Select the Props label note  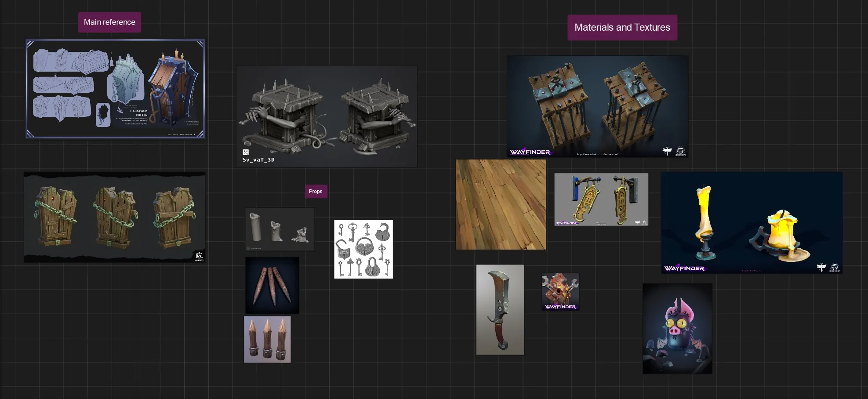tap(316, 191)
